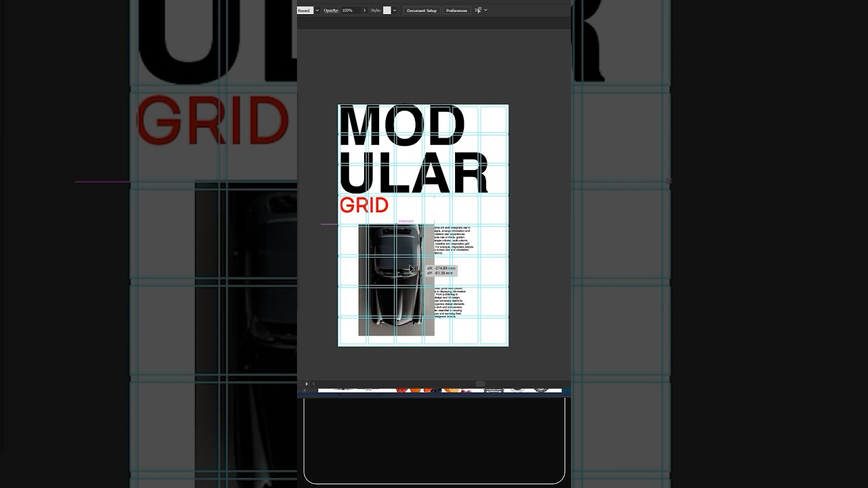Select the car photo on artboard
Image resolution: width=868 pixels, height=488 pixels.
(396, 279)
